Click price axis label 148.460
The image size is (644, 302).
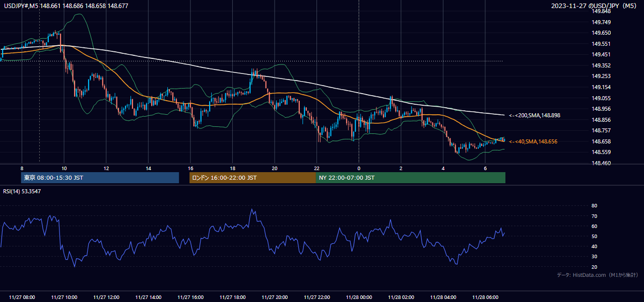pos(602,163)
